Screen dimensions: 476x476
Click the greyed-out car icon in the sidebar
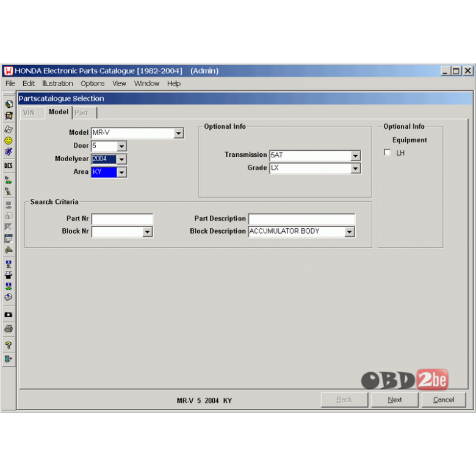point(9,205)
